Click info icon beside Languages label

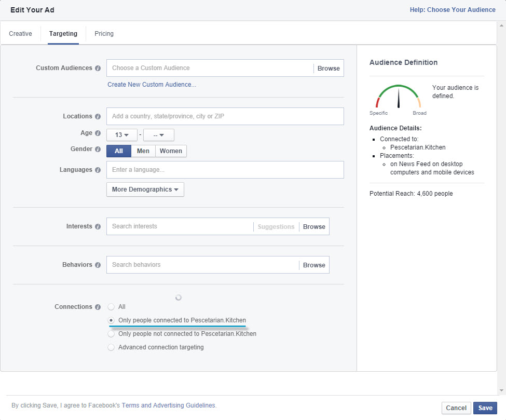[98, 170]
